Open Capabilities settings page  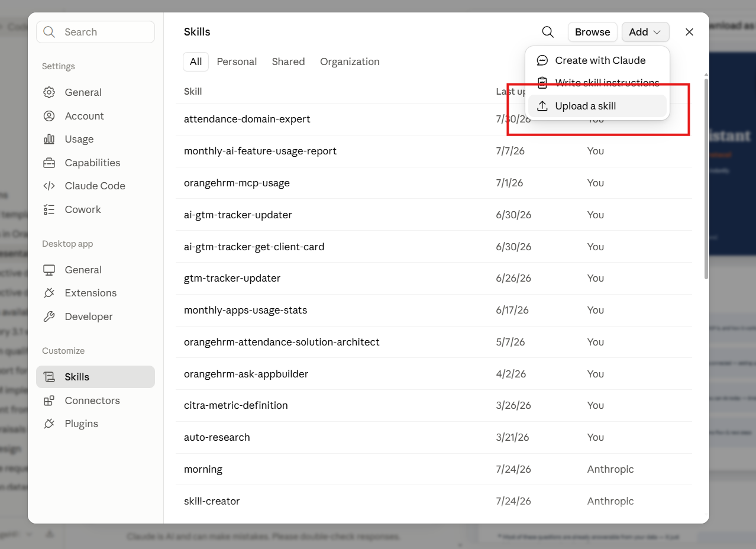(x=95, y=163)
